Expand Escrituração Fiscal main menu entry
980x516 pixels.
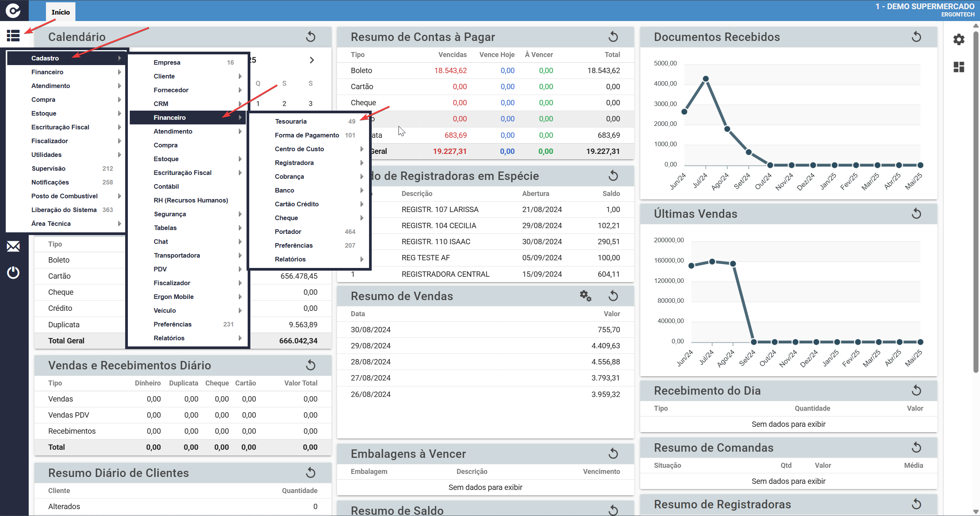point(66,127)
